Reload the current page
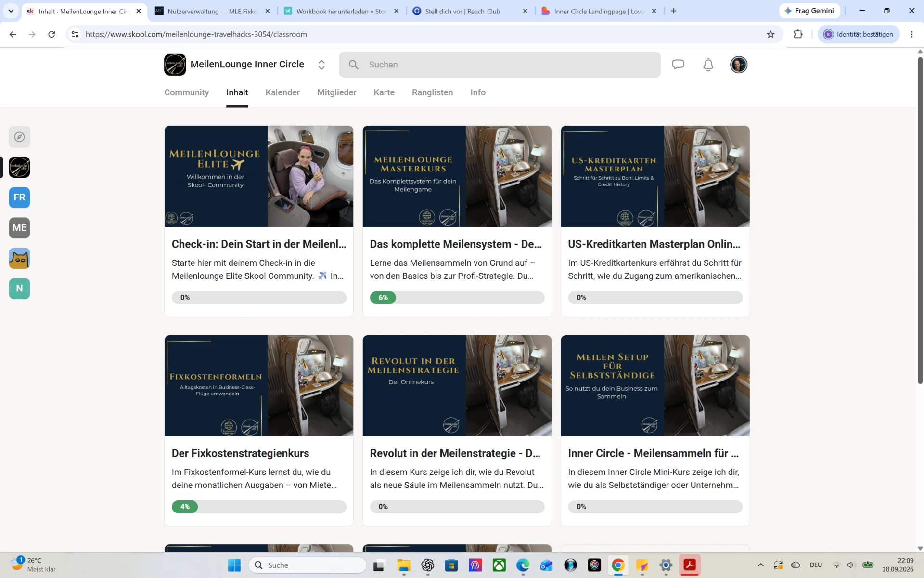This screenshot has height=578, width=924. [51, 34]
